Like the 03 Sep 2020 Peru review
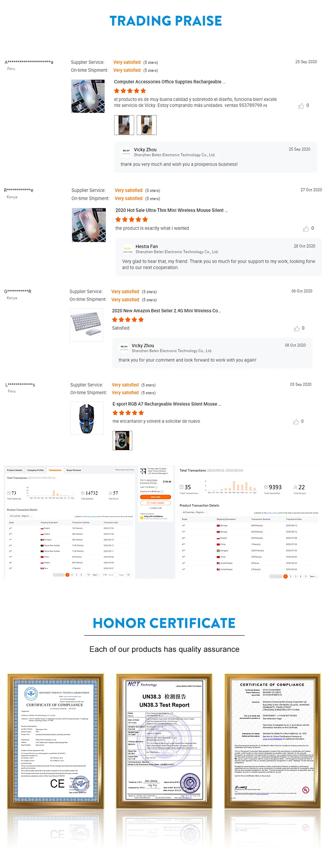 tap(296, 422)
